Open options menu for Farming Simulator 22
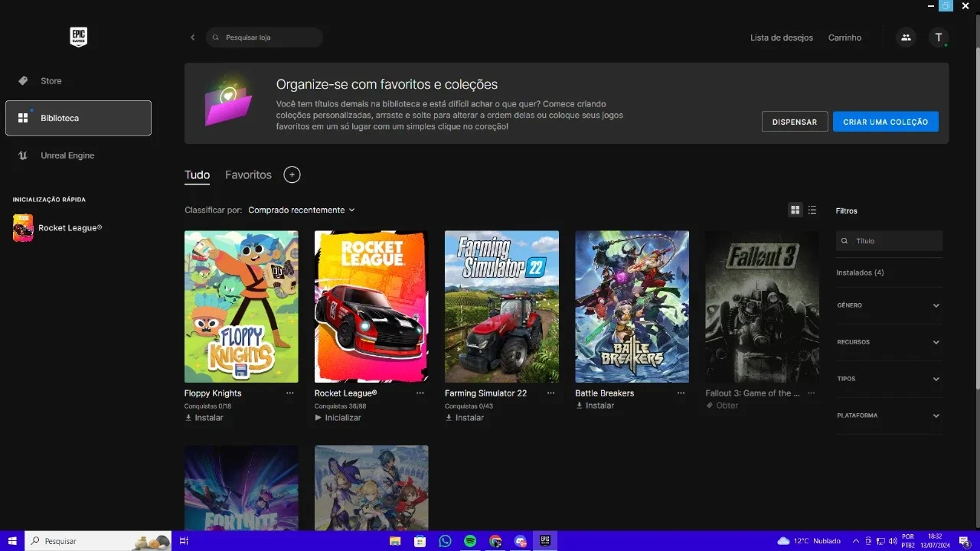This screenshot has width=980, height=551. 550,393
